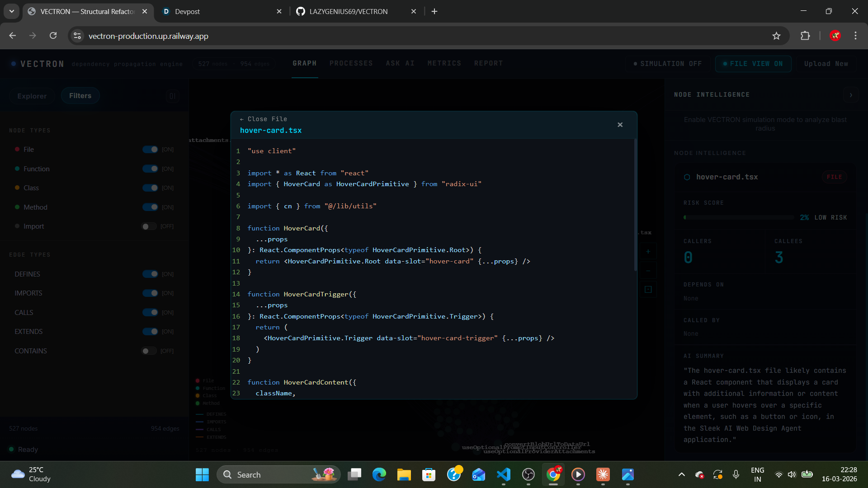Viewport: 868px width, 488px height.
Task: Click the Upload New button
Action: [x=826, y=64]
